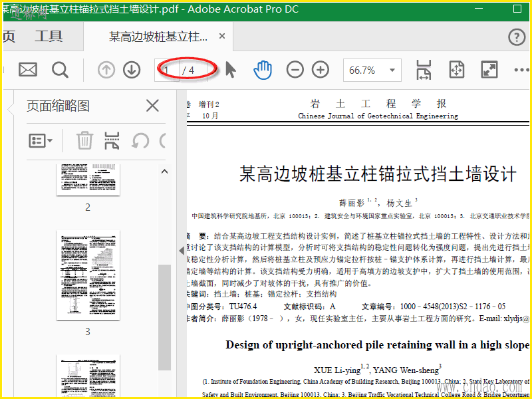Delete page trash icon in thumbnails panel

(x=84, y=140)
